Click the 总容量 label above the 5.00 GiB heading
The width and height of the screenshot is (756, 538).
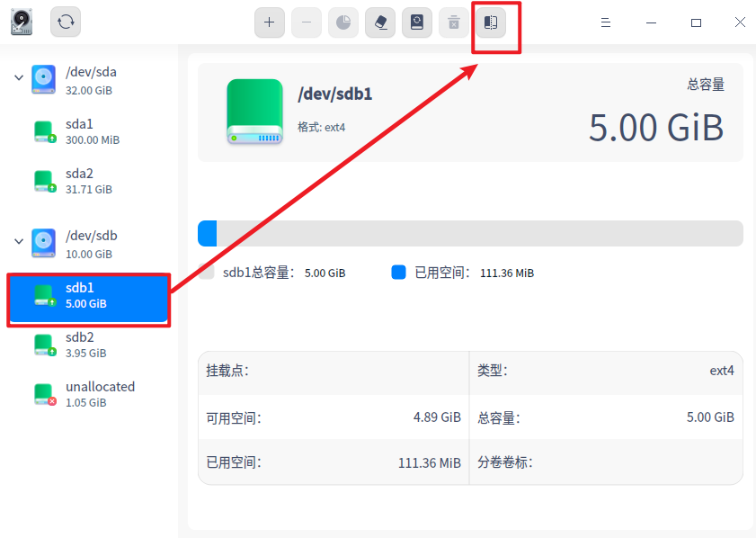[706, 85]
